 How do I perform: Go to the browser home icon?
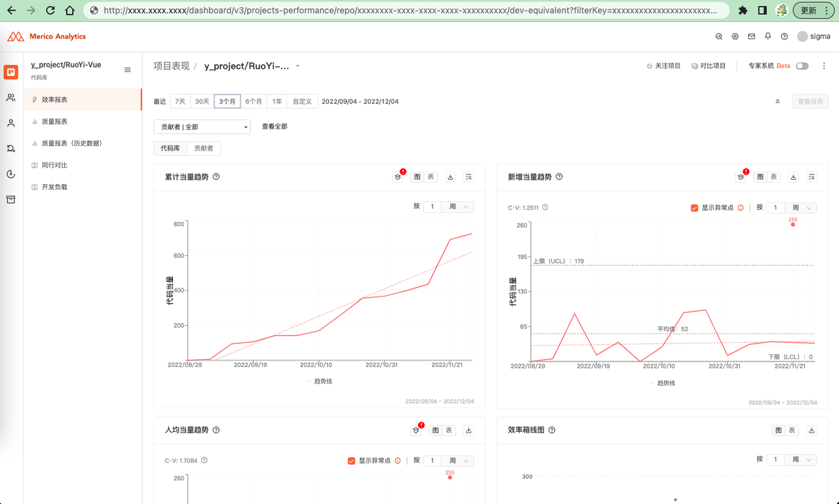pos(69,10)
